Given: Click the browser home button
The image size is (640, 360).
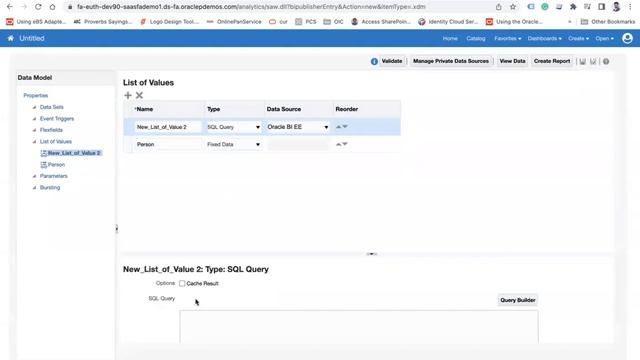Looking at the screenshot, I should (x=52, y=7).
